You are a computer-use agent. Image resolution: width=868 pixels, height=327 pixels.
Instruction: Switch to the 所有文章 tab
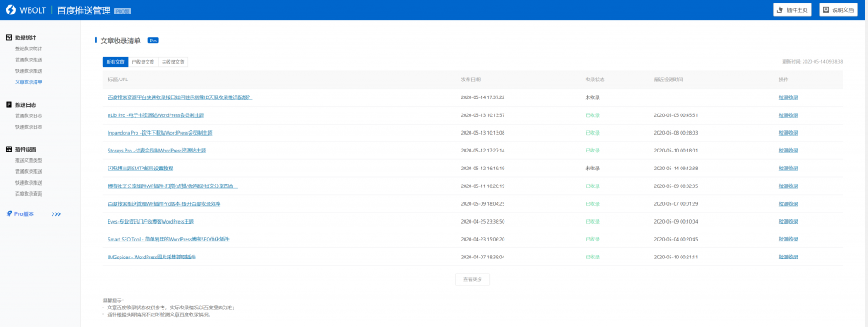tap(115, 62)
